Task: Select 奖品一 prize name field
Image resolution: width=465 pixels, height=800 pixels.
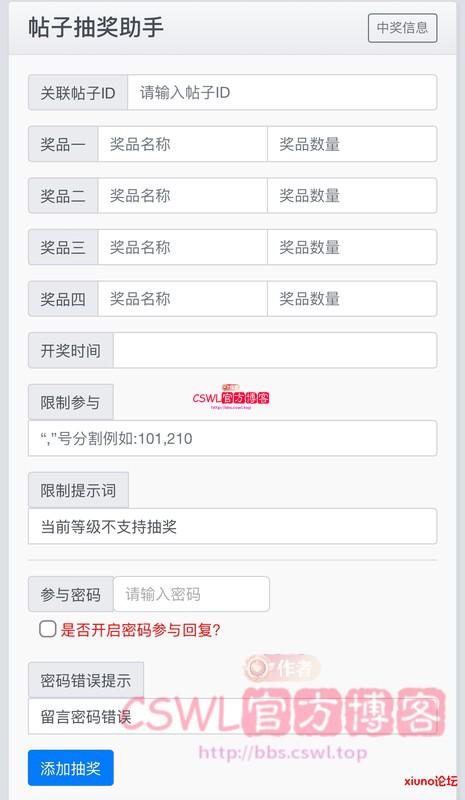Action: coord(182,144)
